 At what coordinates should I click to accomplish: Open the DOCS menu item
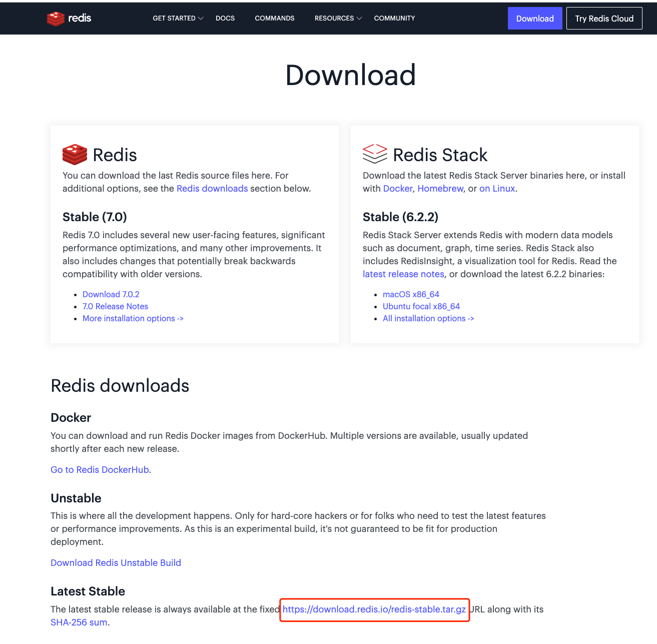225,19
